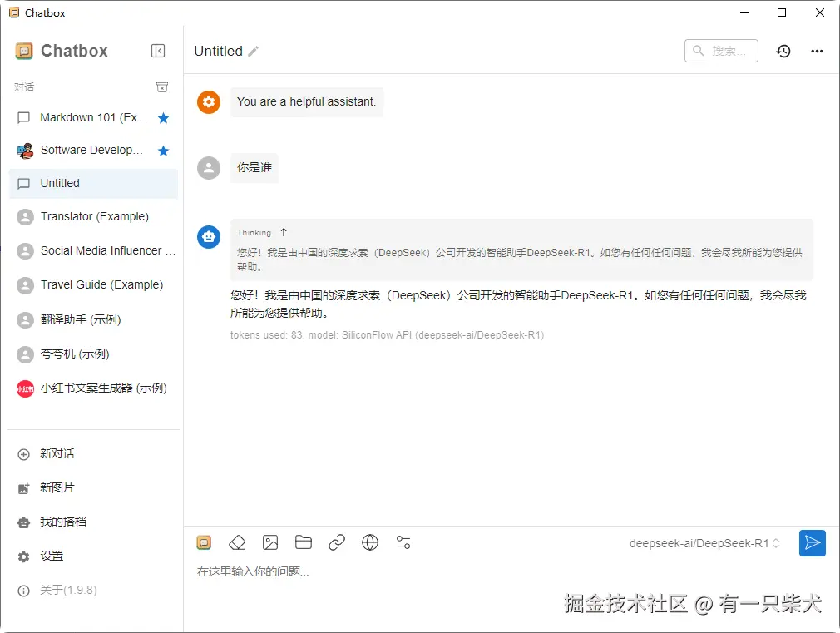The image size is (840, 633).
Task: Open 小红书文案生成器 (示例) conversation
Action: tap(94, 388)
